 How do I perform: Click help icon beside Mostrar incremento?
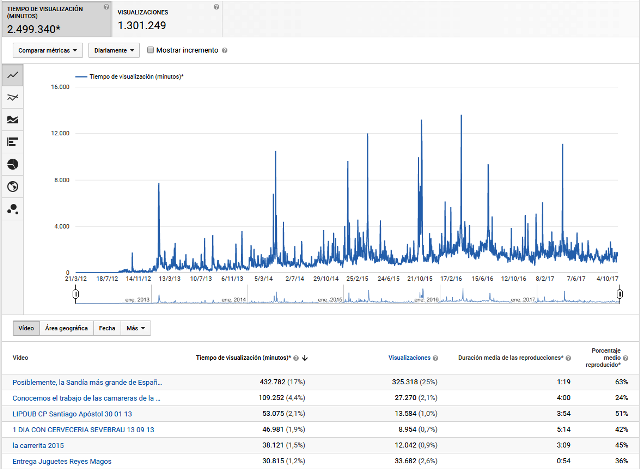(x=224, y=49)
